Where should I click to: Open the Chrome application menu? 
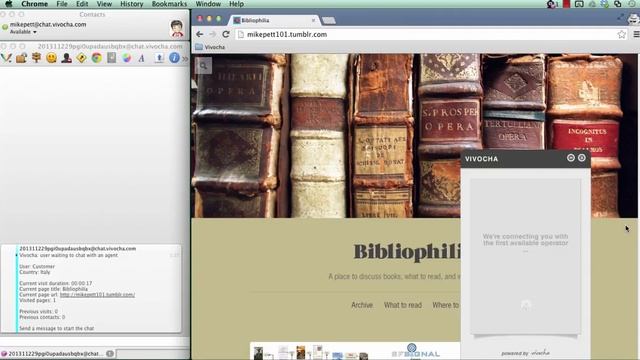pyautogui.click(x=35, y=4)
